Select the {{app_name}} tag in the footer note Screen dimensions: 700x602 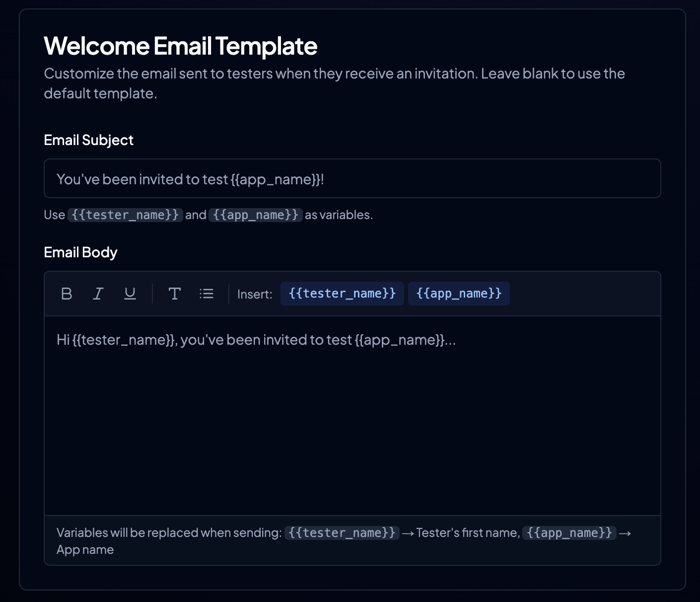(569, 532)
